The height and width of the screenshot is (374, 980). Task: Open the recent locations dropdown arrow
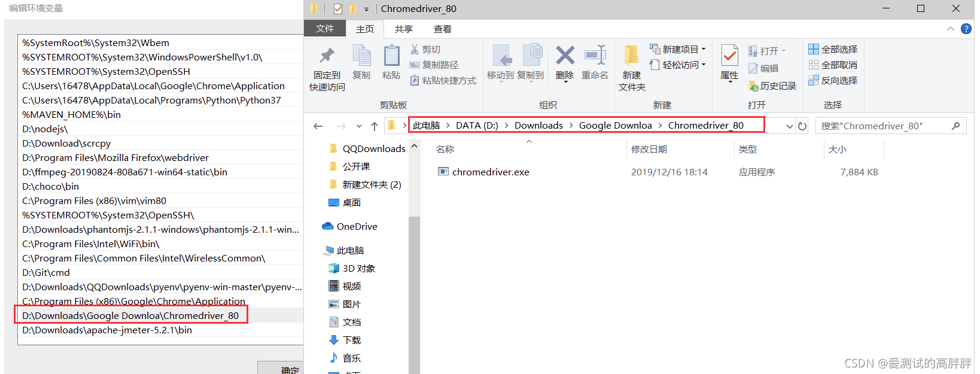point(359,126)
